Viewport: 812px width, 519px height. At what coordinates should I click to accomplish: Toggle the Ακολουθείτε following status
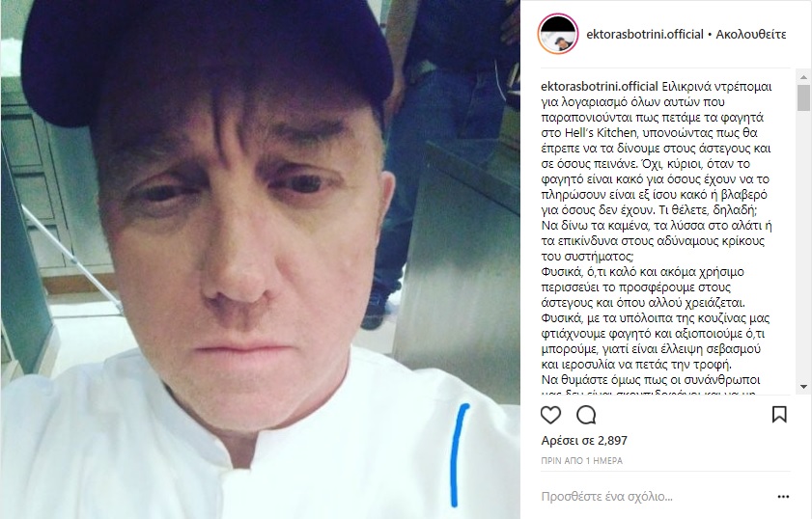click(751, 35)
